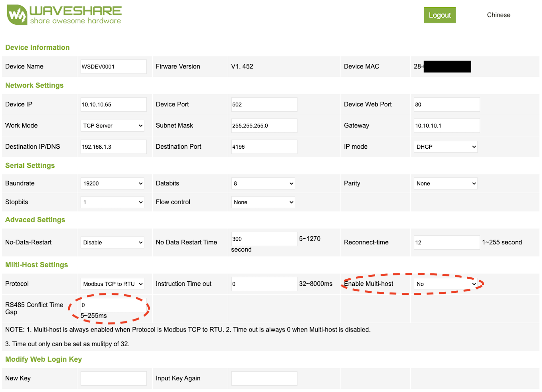542x392 pixels.
Task: Open the Baundrate dropdown
Action: click(x=112, y=183)
